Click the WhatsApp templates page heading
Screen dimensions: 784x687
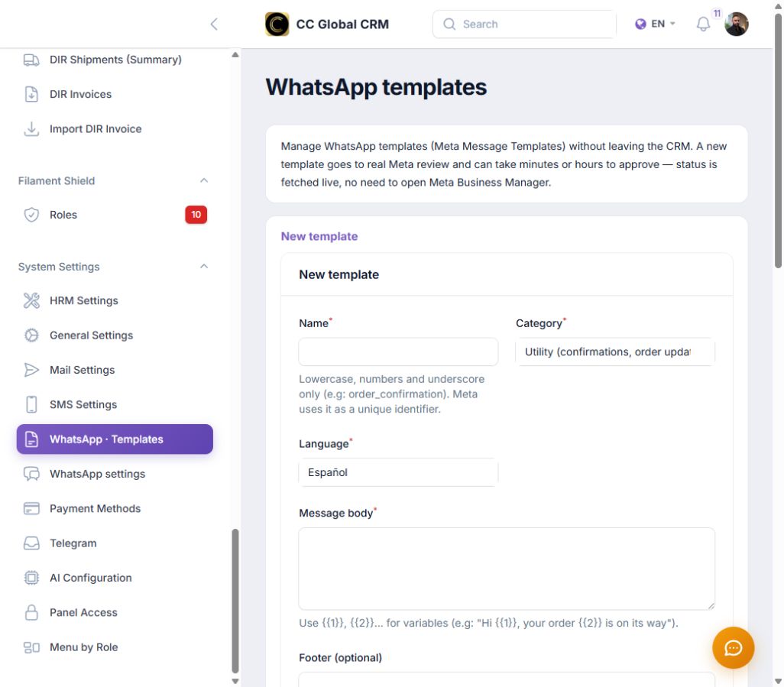tap(376, 87)
